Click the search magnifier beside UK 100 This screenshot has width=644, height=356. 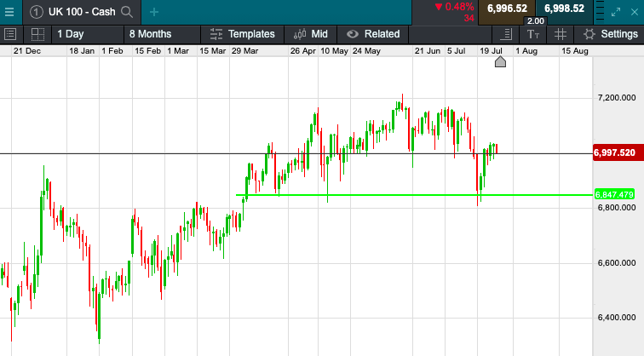click(x=127, y=12)
